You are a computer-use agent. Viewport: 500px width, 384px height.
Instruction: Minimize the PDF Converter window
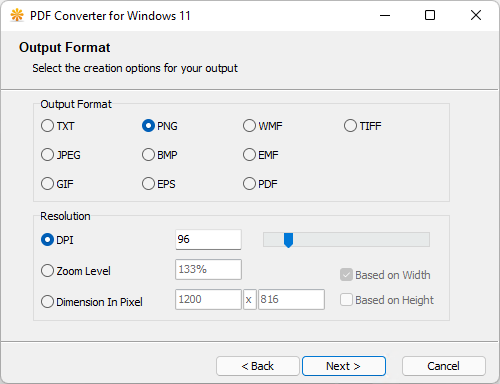[385, 15]
